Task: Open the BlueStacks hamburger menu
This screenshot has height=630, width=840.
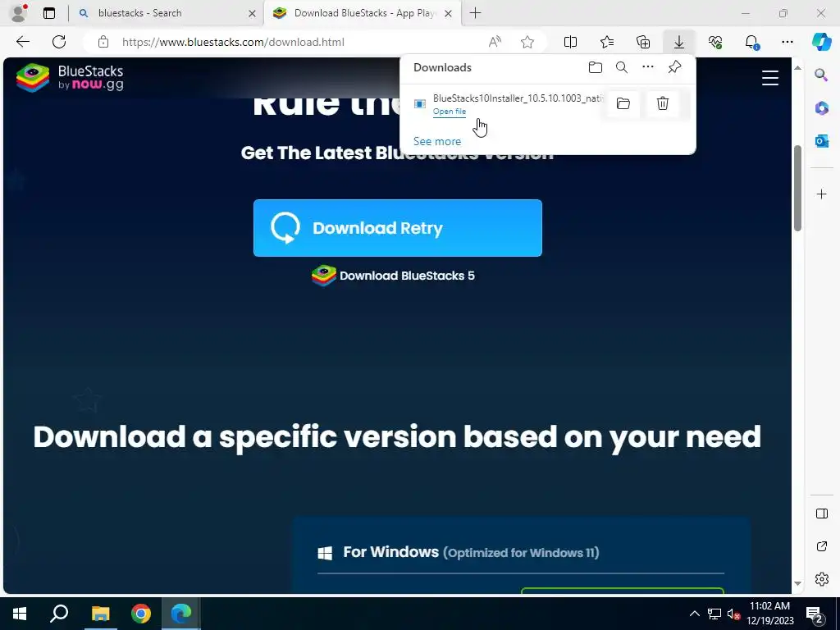Action: pyautogui.click(x=769, y=78)
